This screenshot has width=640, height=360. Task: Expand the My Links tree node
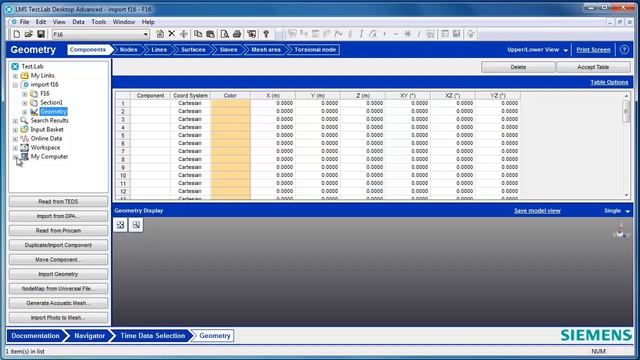pyautogui.click(x=15, y=76)
